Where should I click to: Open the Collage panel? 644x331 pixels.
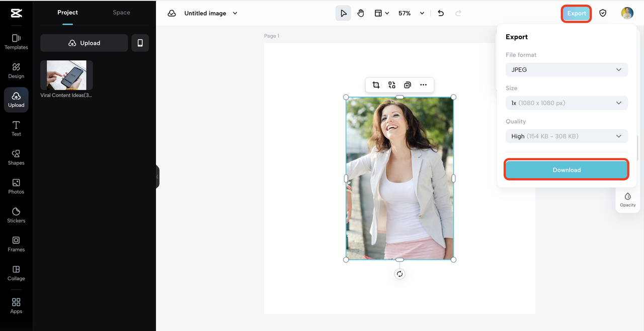coord(16,273)
